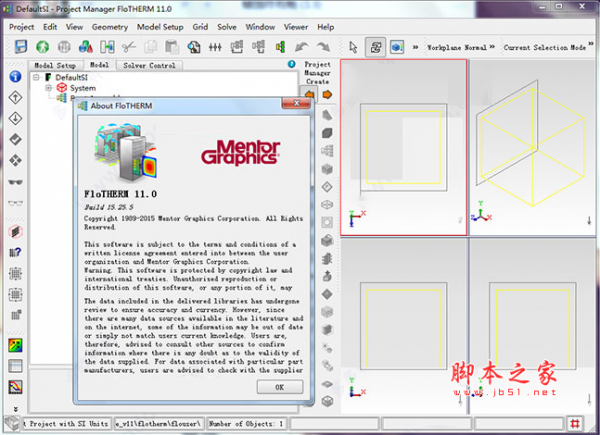Expand Current Selection Mode chevron
The width and height of the screenshot is (600, 435).
click(x=591, y=44)
